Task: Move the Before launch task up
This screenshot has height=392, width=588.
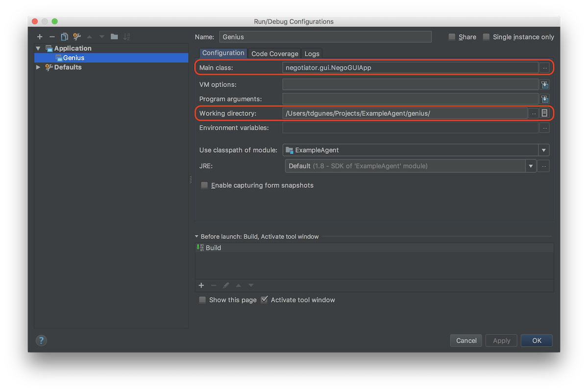Action: (x=239, y=285)
